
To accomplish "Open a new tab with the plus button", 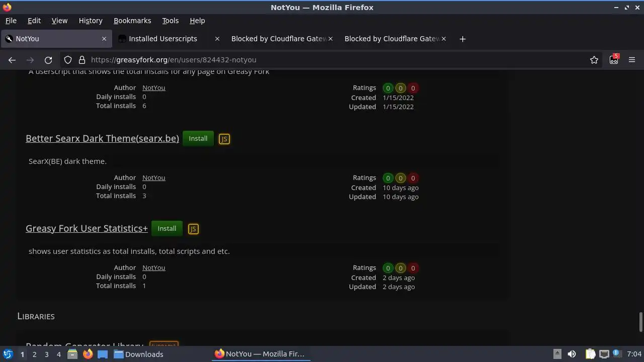I will 462,39.
